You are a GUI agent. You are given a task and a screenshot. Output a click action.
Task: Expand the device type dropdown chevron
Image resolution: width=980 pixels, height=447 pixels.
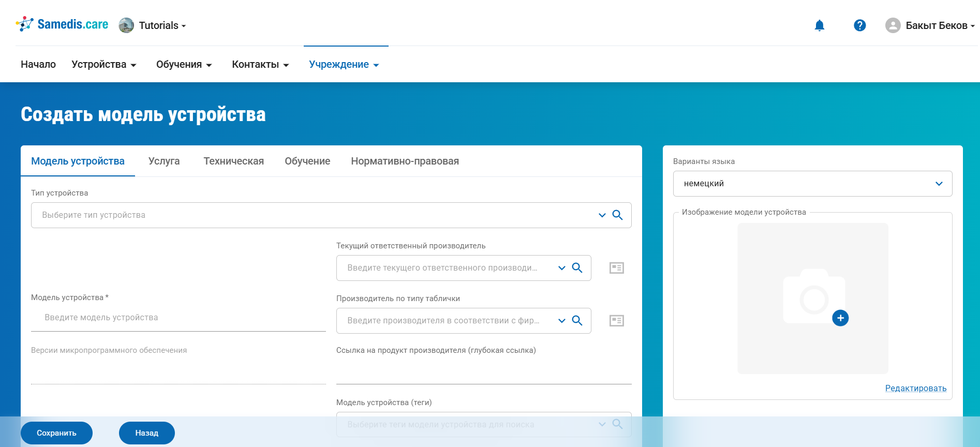[x=602, y=215]
